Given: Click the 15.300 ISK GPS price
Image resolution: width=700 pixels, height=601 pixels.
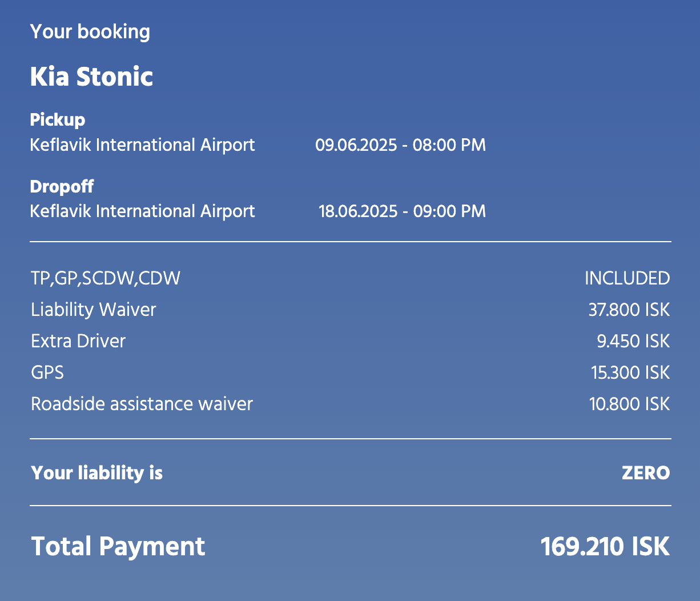Looking at the screenshot, I should 630,373.
